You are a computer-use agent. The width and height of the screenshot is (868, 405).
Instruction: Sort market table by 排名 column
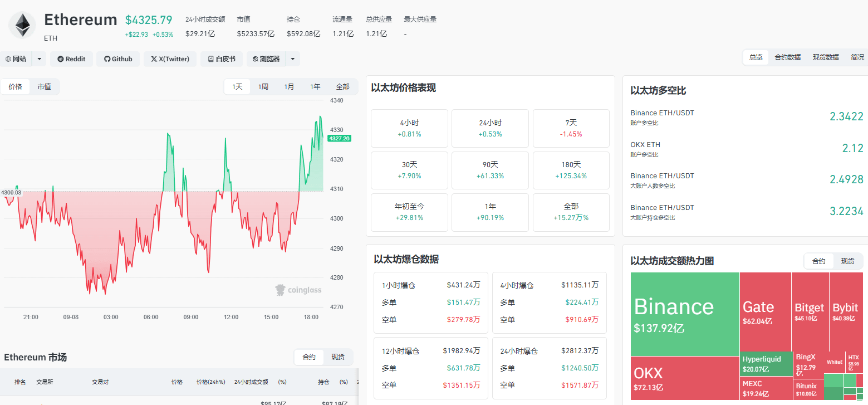[x=20, y=382]
